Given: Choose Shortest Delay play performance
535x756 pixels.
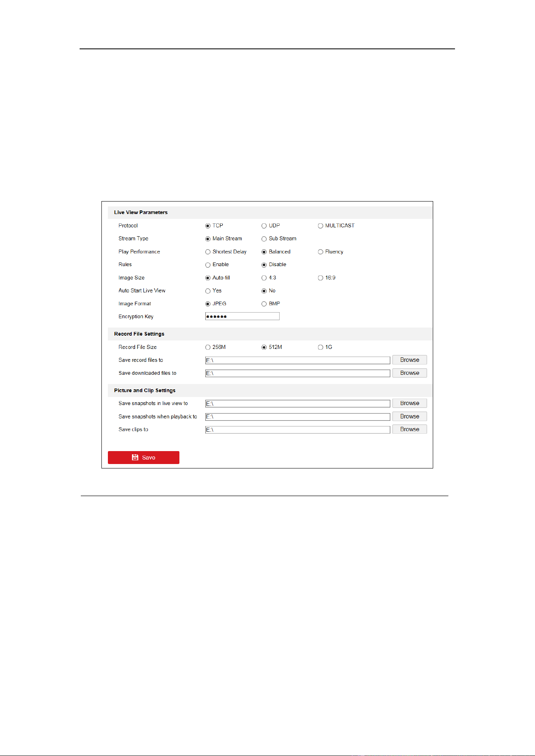Looking at the screenshot, I should coord(208,252).
